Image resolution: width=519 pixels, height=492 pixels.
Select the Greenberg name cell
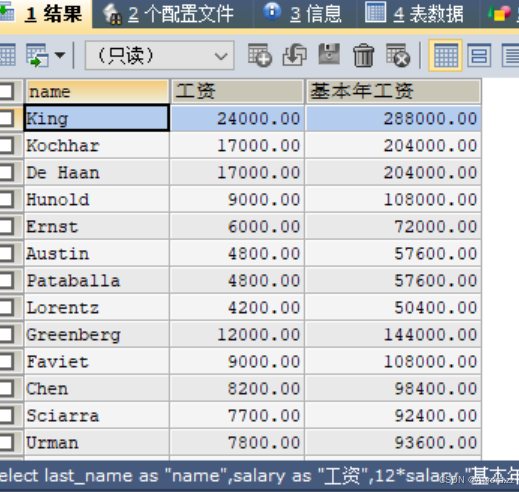click(97, 334)
